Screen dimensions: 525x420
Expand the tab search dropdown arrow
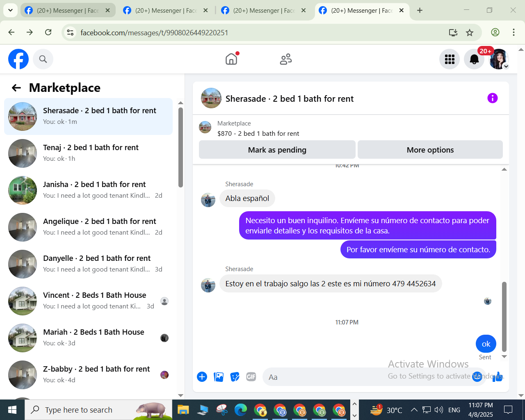pyautogui.click(x=10, y=10)
